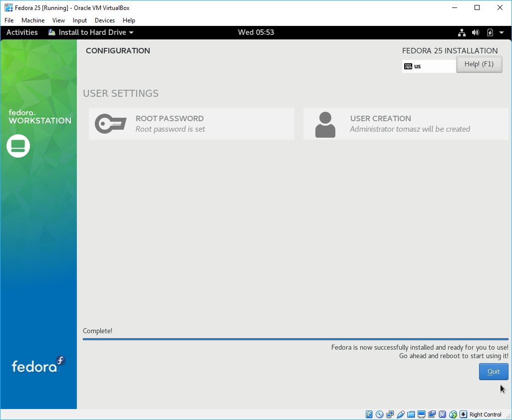Screen dimensions: 512x420
Task: Click the root password key icon
Action: [110, 124]
